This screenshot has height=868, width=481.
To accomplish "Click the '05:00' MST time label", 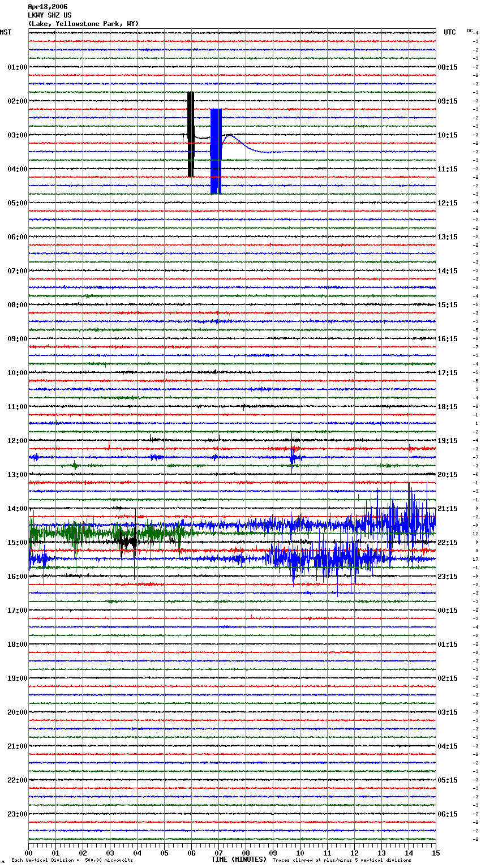I will point(18,203).
